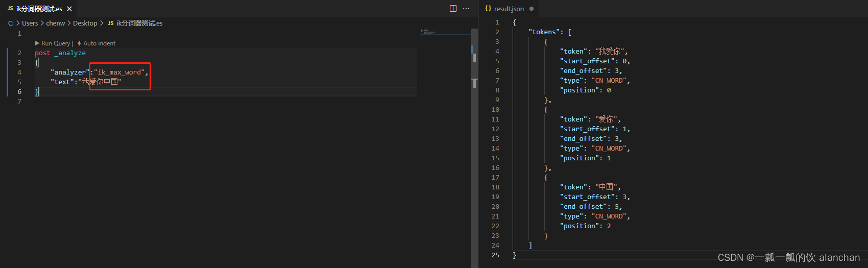Open the More Actions ellipsis menu

click(x=466, y=9)
